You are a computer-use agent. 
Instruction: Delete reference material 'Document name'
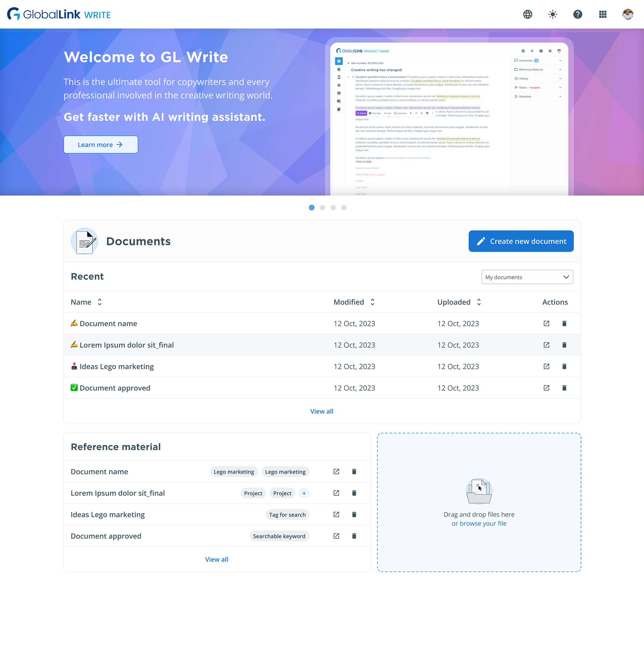point(354,472)
